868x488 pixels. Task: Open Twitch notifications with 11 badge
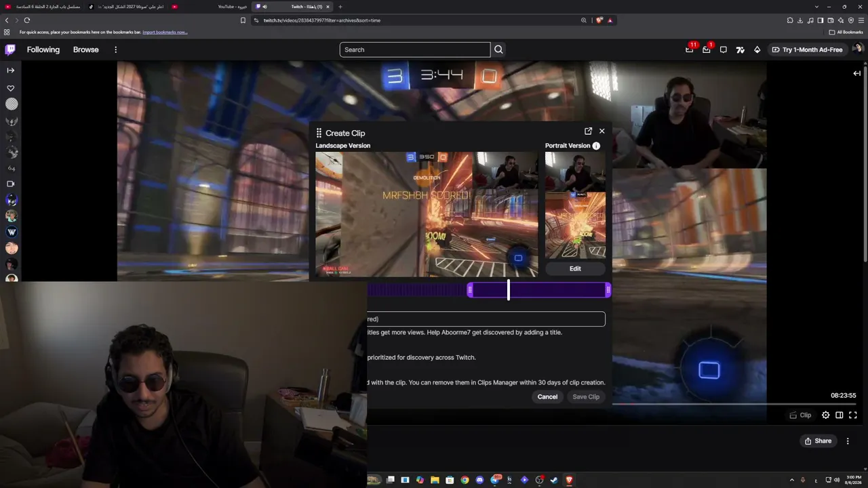690,49
